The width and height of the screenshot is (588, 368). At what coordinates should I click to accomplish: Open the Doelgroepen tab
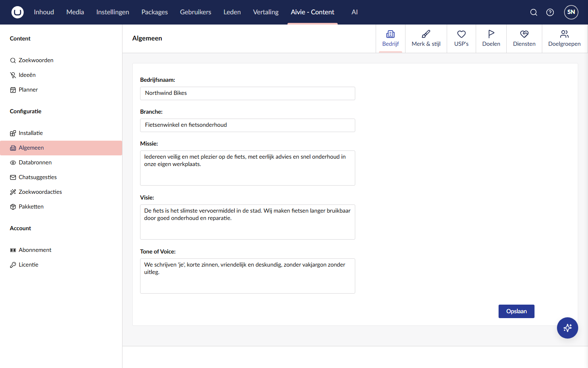[x=564, y=38]
